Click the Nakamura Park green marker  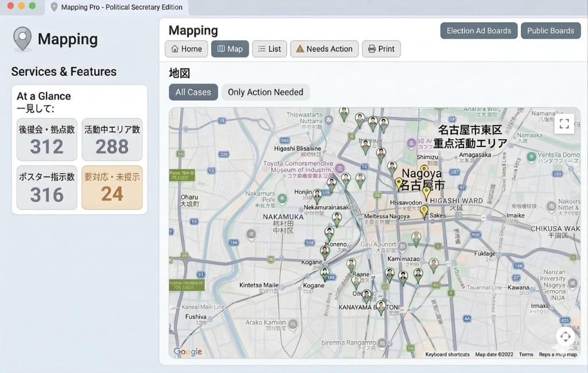tap(283, 199)
